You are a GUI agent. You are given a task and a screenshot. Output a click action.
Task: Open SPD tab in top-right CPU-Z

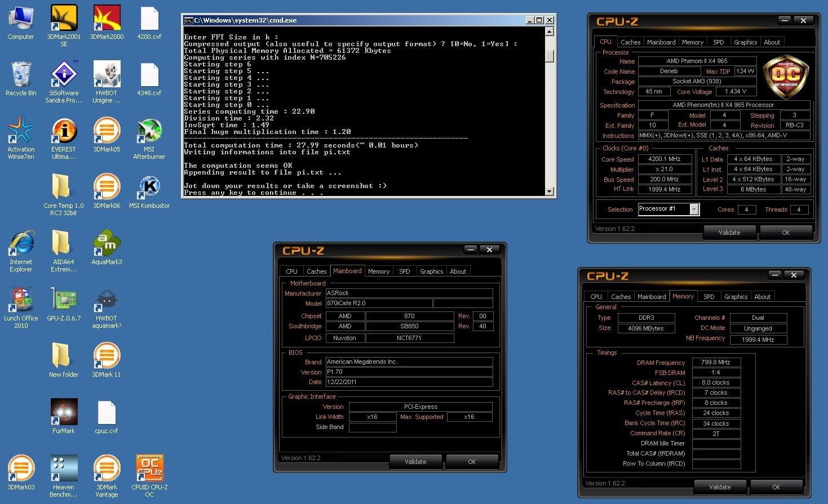pyautogui.click(x=718, y=42)
